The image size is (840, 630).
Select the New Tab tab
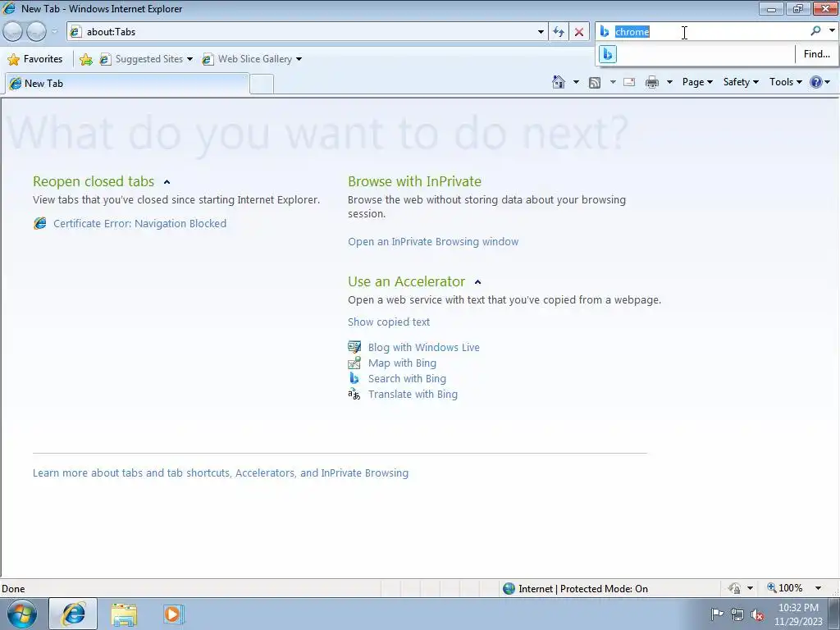(126, 84)
